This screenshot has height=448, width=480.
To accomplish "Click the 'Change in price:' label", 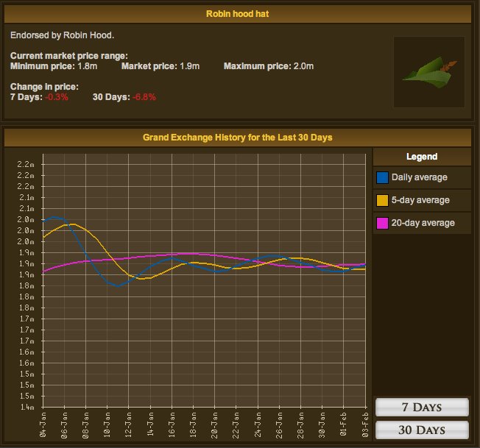I will click(x=44, y=87).
